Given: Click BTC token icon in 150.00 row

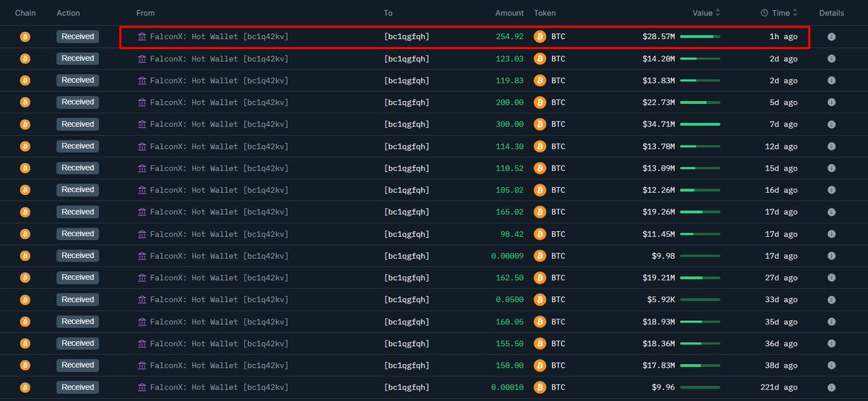Looking at the screenshot, I should coord(540,366).
